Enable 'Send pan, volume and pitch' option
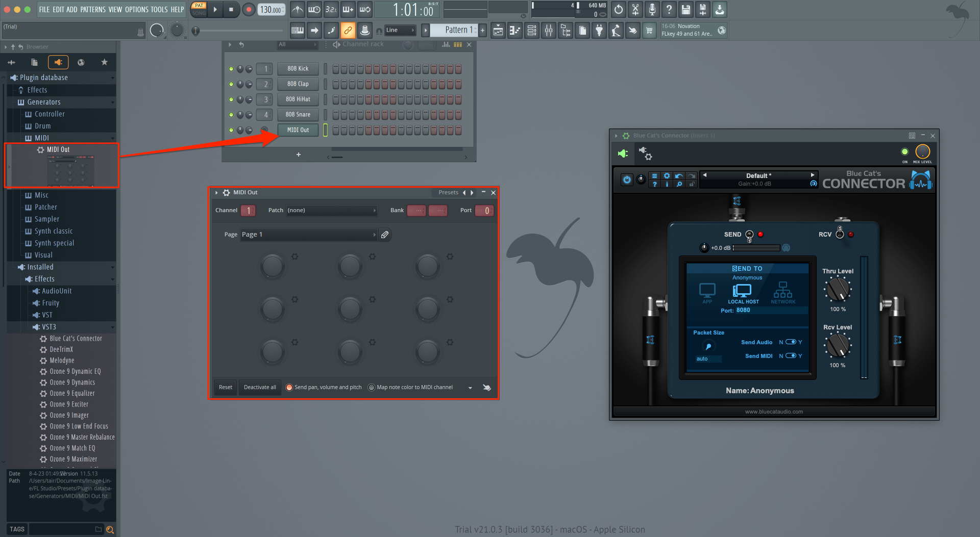 289,387
